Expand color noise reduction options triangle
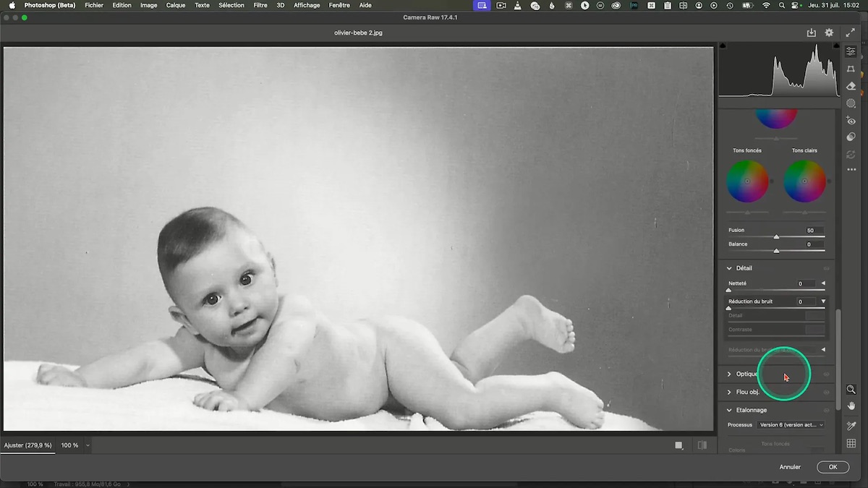Viewport: 868px width, 488px height. (823, 350)
